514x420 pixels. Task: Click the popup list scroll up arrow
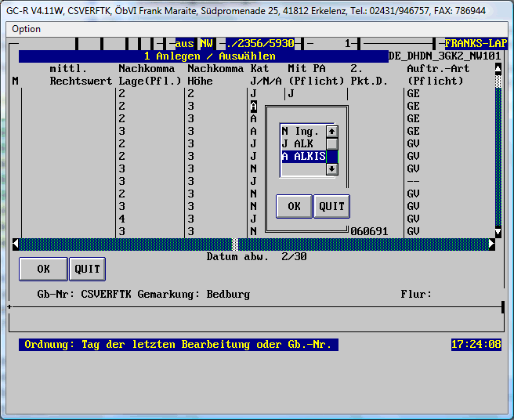(x=332, y=132)
